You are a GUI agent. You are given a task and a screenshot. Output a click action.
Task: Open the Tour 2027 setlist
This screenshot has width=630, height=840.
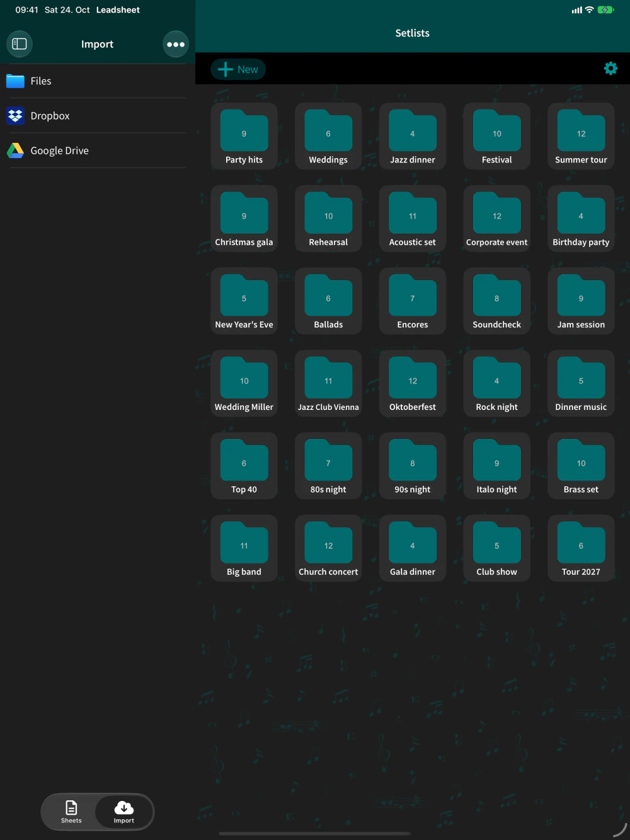coord(581,549)
